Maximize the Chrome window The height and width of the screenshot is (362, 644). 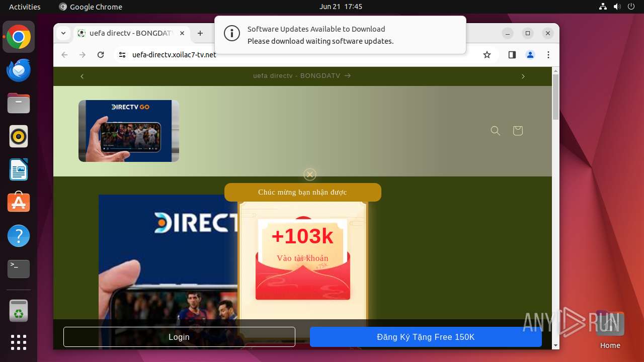[x=528, y=33]
